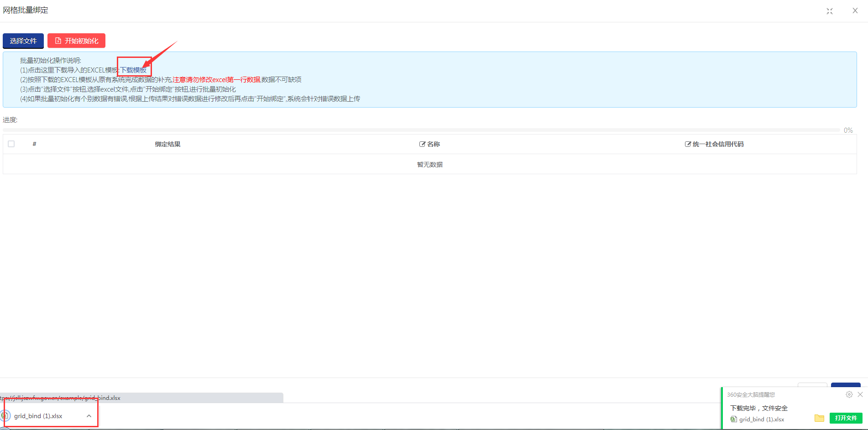Close the 网格批量绑定 dialog

[855, 10]
